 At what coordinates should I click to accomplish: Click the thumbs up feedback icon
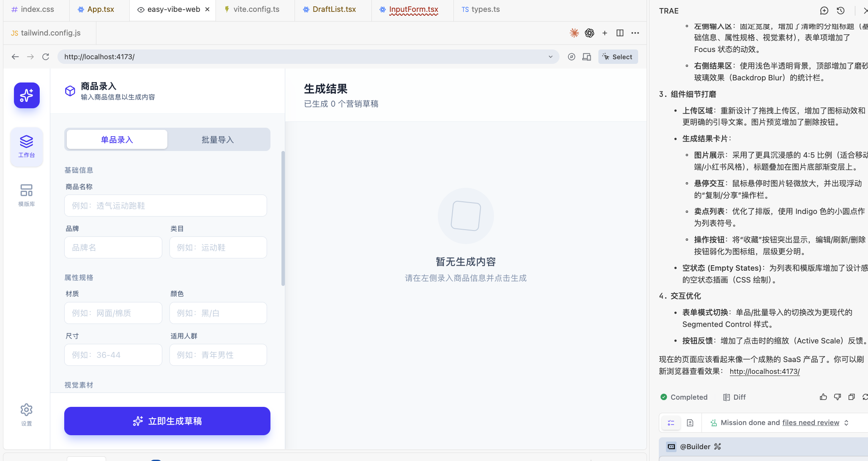pyautogui.click(x=823, y=397)
